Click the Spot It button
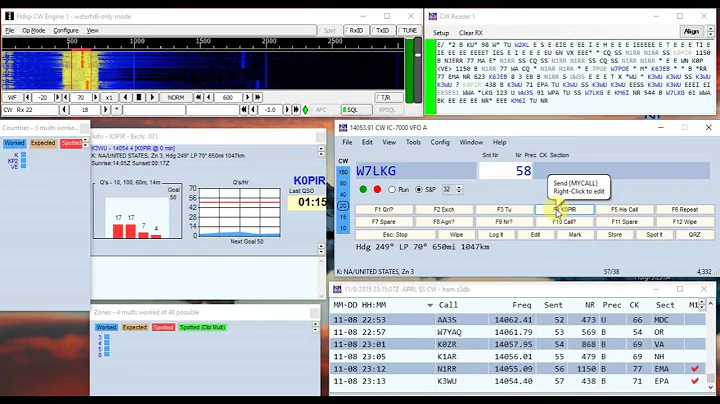Image resolution: width=720 pixels, height=404 pixels. coord(654,235)
